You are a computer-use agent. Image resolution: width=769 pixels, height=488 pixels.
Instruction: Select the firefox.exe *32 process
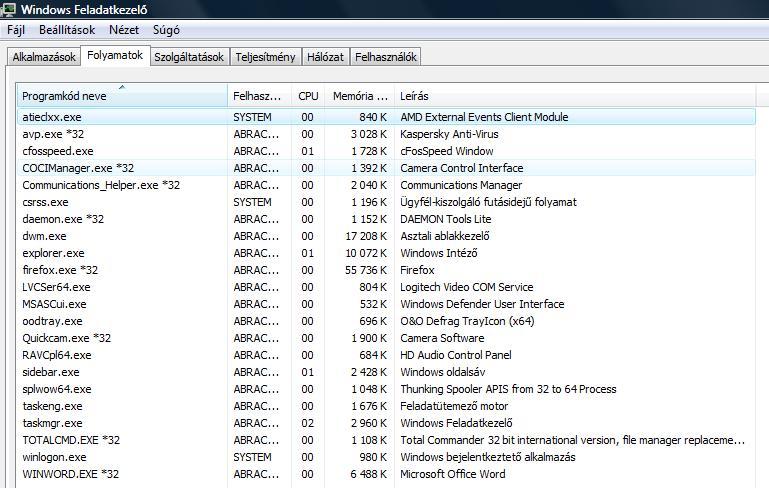click(386, 270)
